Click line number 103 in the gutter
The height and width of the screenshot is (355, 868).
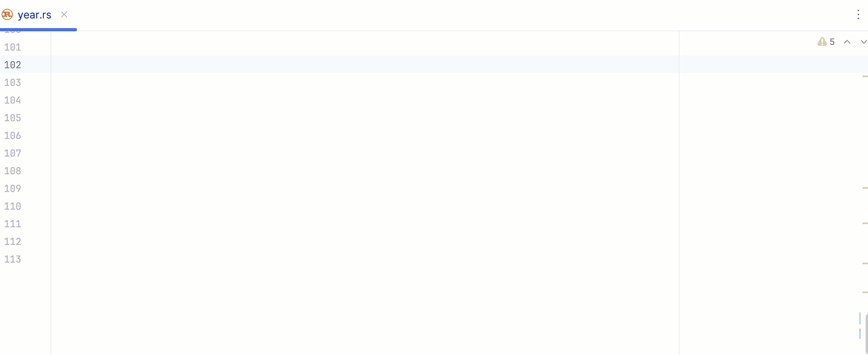(12, 83)
